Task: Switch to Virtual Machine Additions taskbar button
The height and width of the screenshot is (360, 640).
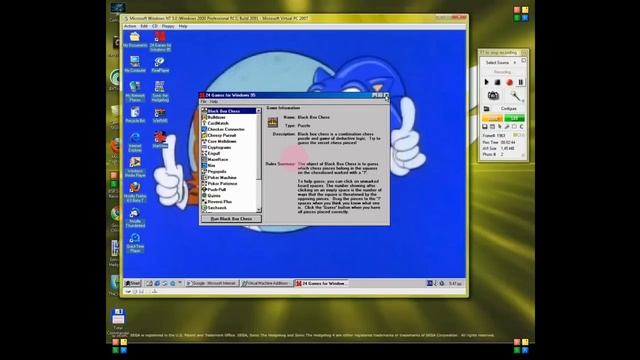Action: coord(266,283)
